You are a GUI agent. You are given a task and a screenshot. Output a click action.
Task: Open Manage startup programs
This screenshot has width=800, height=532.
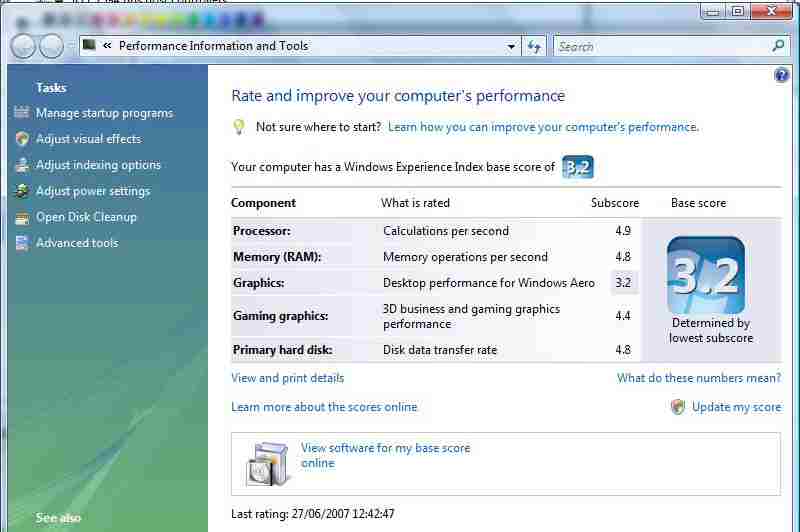click(x=104, y=113)
